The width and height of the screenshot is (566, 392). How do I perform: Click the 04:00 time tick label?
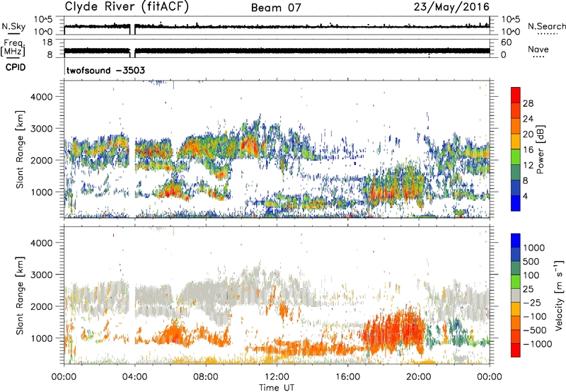134,377
